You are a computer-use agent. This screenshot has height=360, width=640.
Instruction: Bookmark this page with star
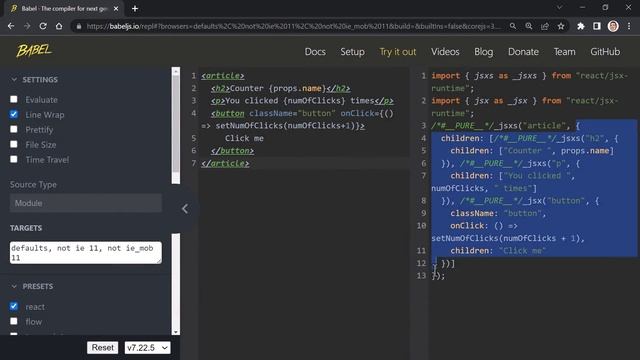[561, 26]
